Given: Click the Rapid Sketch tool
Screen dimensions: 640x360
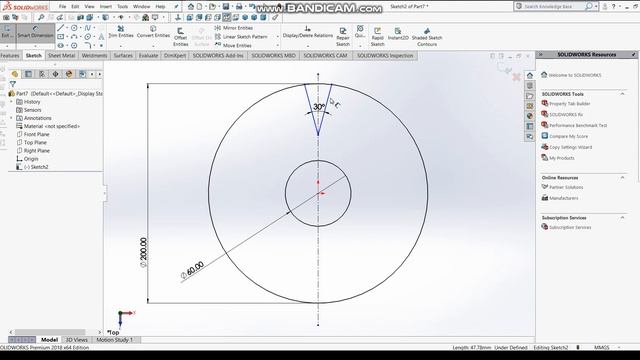Looking at the screenshot, I should click(x=378, y=37).
